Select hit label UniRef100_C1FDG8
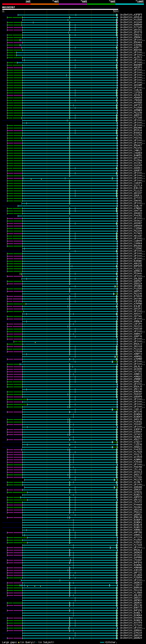The width and height of the screenshot is (146, 644). point(131,93)
